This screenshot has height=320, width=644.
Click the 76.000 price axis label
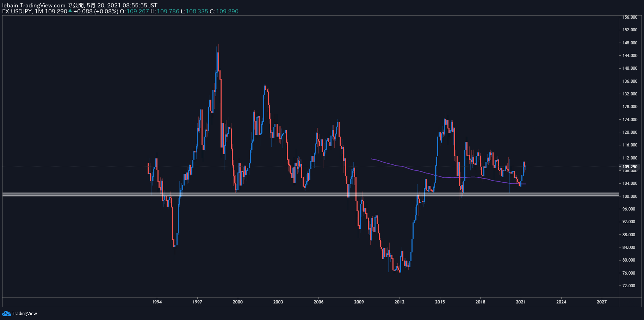coord(629,273)
